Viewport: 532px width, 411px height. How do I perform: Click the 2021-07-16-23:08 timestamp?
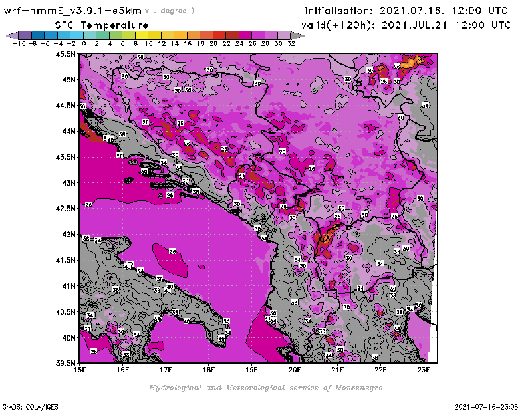coord(487,406)
